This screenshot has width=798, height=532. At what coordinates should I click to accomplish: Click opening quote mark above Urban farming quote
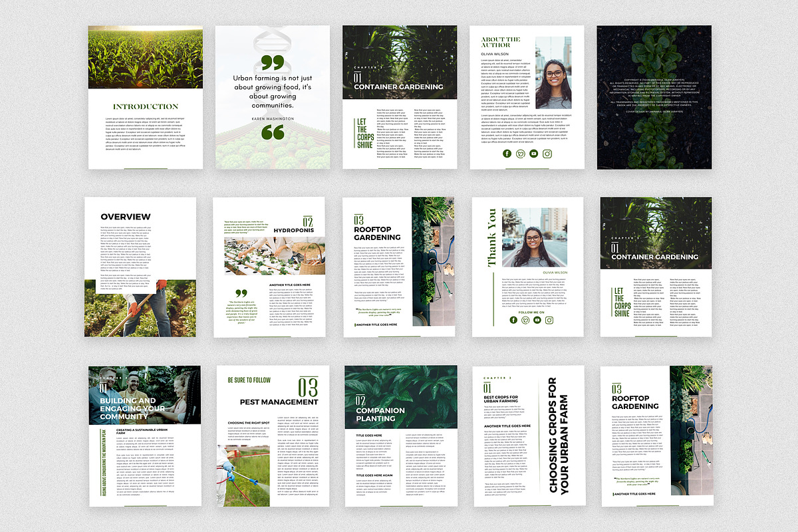point(273,63)
